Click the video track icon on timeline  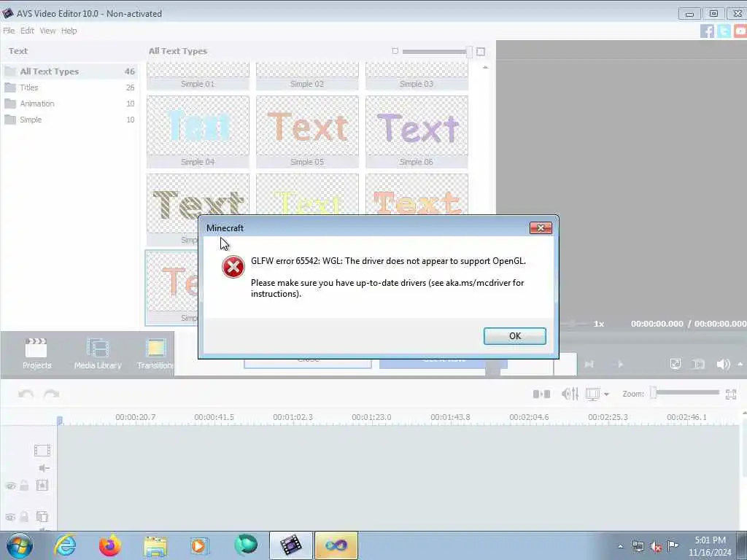click(x=42, y=450)
